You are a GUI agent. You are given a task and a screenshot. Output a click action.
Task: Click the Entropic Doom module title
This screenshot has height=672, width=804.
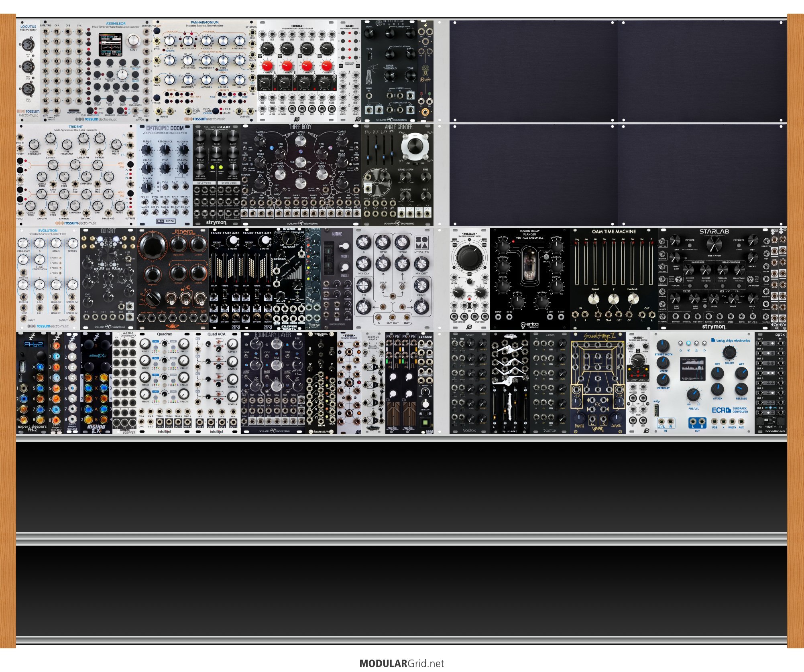pos(165,128)
